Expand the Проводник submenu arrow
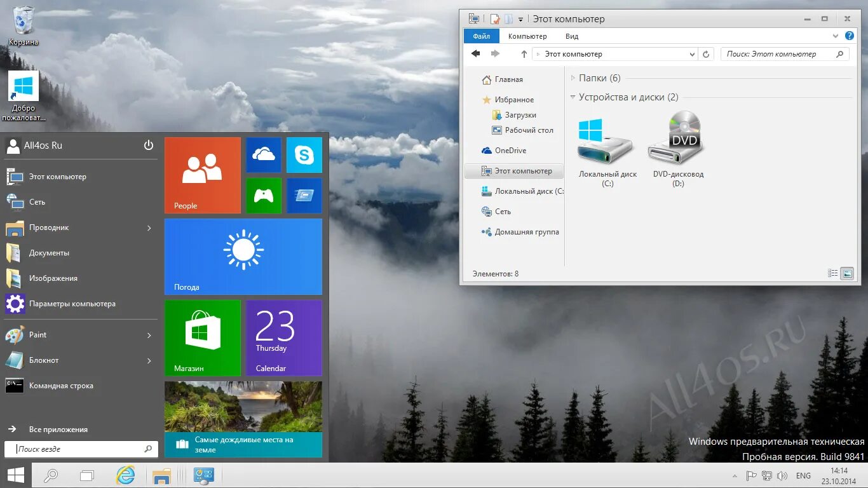This screenshot has height=488, width=868. pos(149,227)
